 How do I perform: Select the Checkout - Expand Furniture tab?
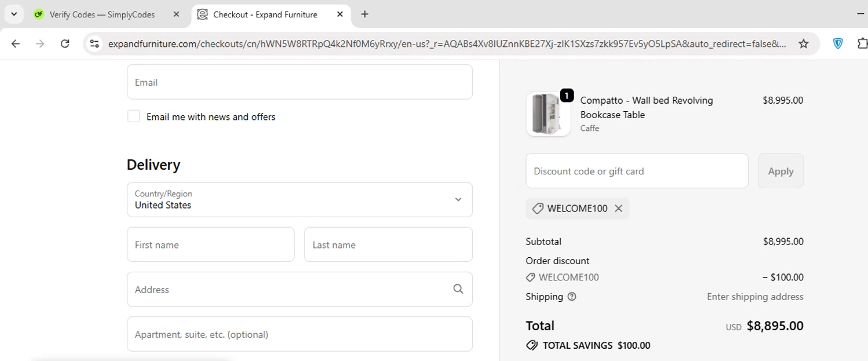pyautogui.click(x=271, y=14)
